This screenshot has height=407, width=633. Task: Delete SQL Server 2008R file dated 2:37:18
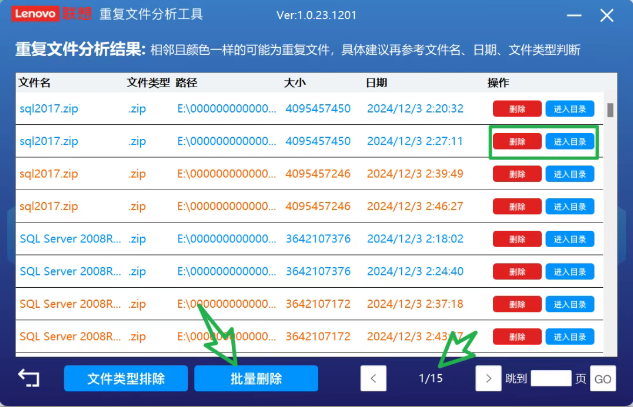pos(517,304)
